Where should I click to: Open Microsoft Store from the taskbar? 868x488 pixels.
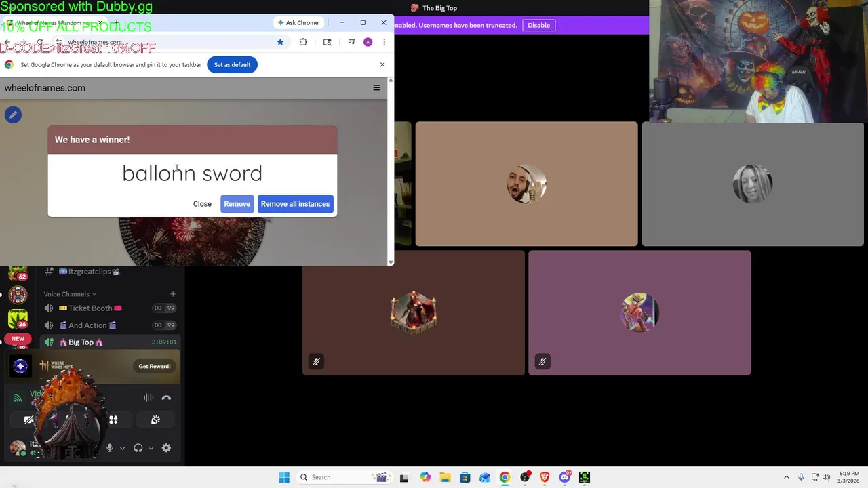[465, 477]
